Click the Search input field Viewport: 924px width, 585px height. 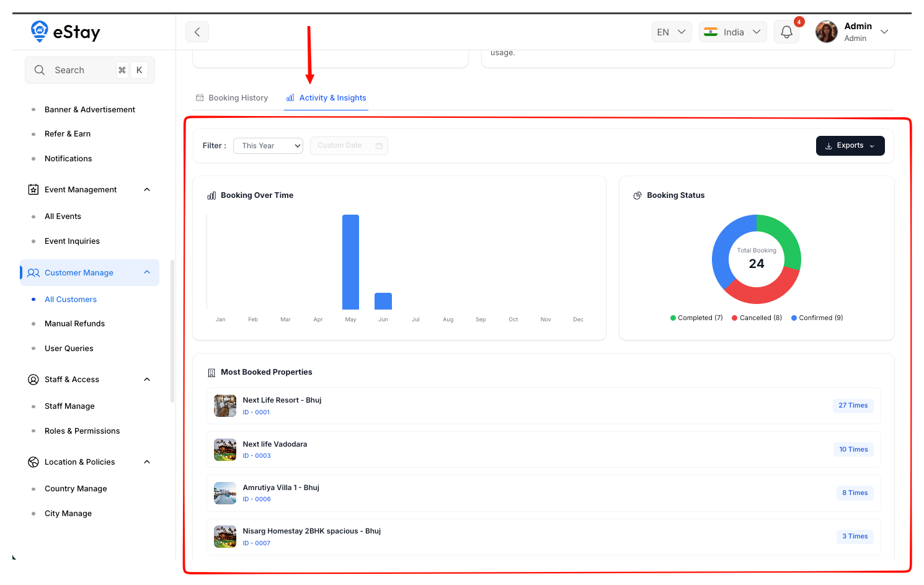(90, 70)
